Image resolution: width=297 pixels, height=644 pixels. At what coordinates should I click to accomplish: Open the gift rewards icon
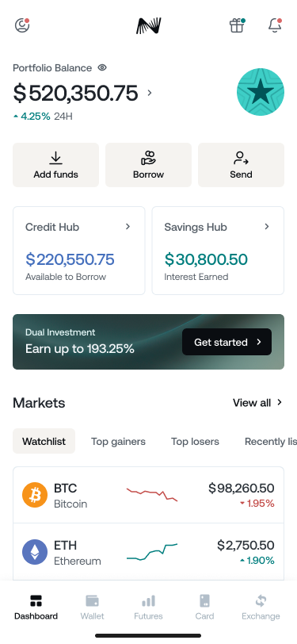237,25
